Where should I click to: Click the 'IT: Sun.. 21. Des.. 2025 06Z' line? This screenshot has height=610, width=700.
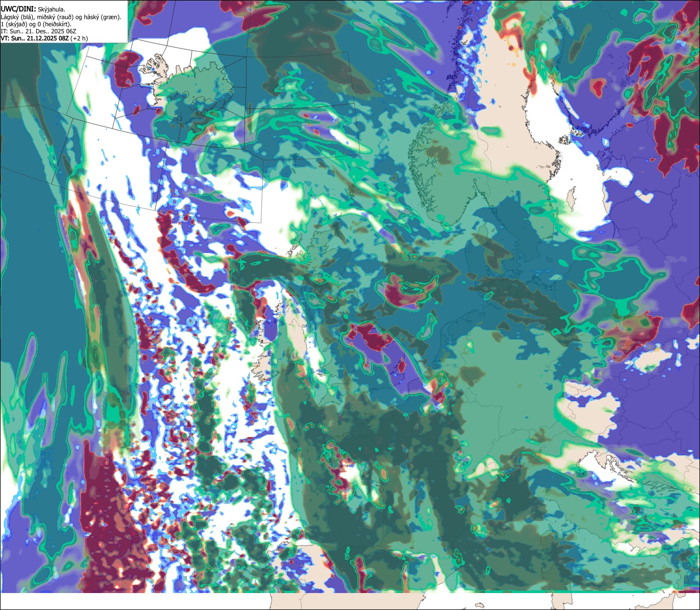[x=38, y=31]
